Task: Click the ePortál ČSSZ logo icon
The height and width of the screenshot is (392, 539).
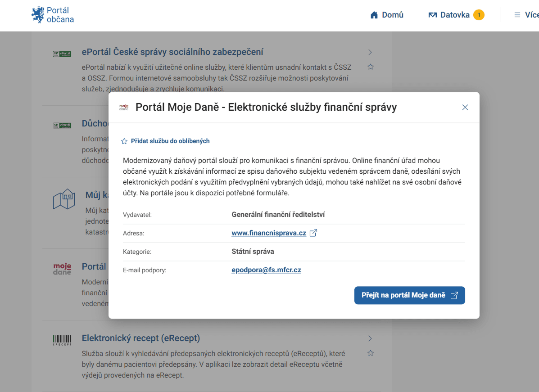Action: 62,54
